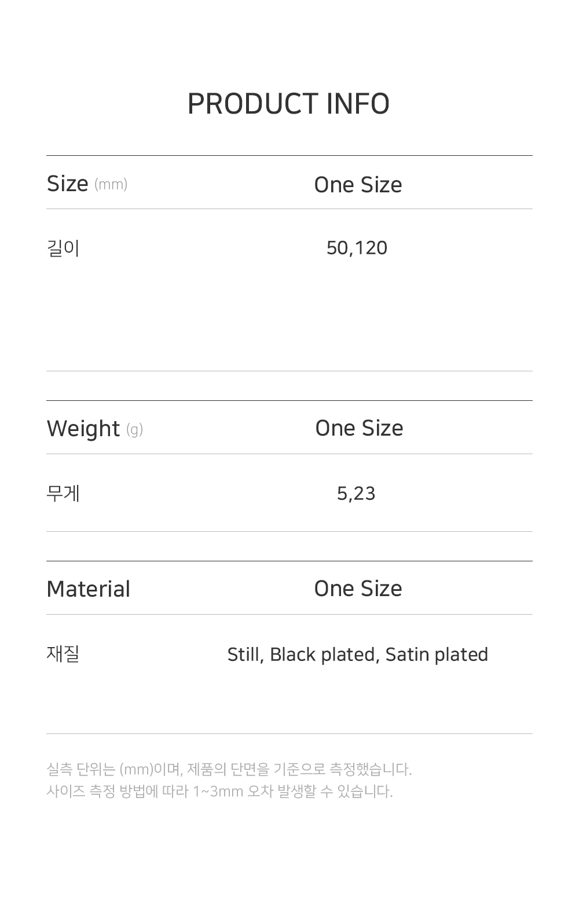Click the word Still in materials
Screen dimensions: 579x924
(x=245, y=655)
